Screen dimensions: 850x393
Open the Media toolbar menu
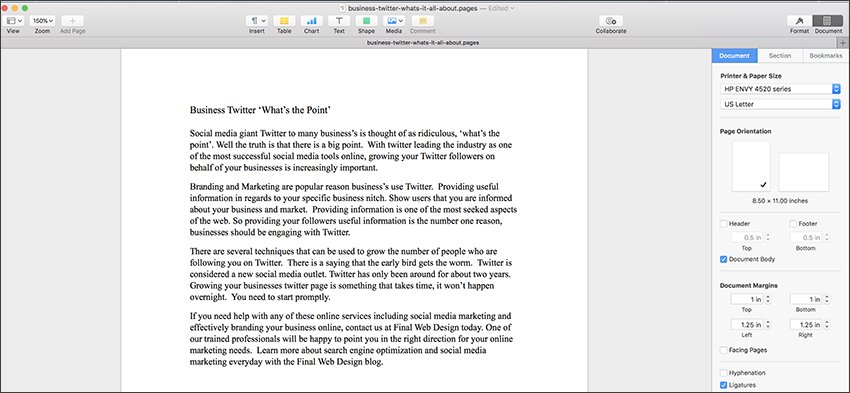394,21
